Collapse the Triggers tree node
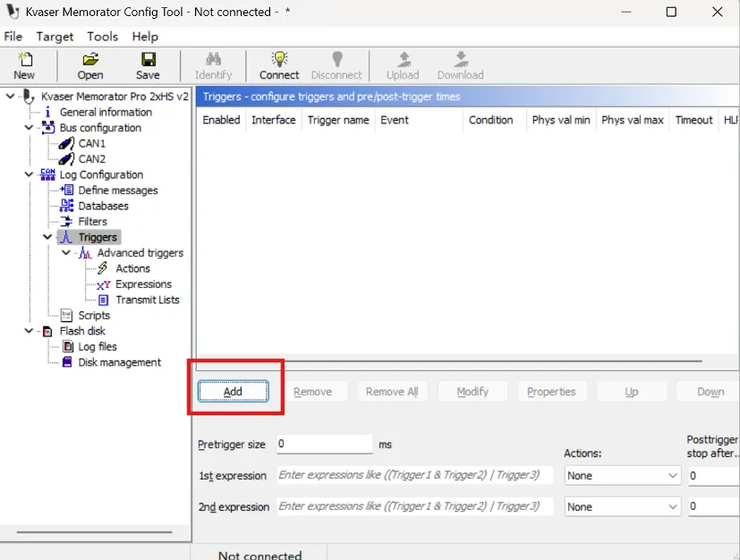This screenshot has width=740, height=560. [x=47, y=237]
